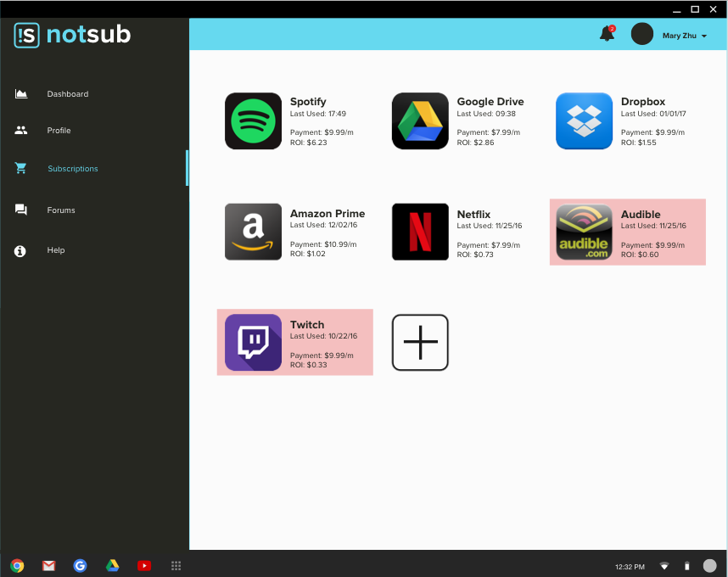The width and height of the screenshot is (728, 577).
Task: Open the Google Drive subscription icon
Action: pyautogui.click(x=420, y=121)
